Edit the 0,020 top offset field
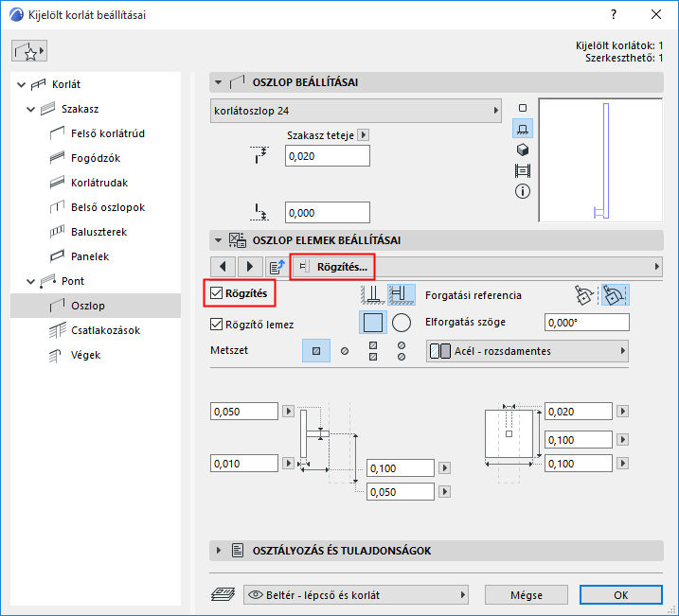The image size is (679, 616). point(328,156)
